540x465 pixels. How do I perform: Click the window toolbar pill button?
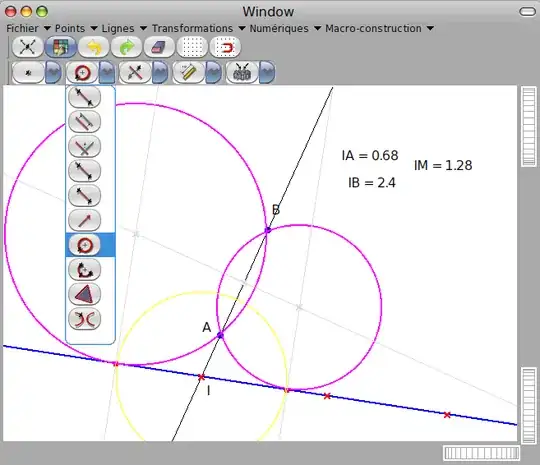[x=527, y=12]
